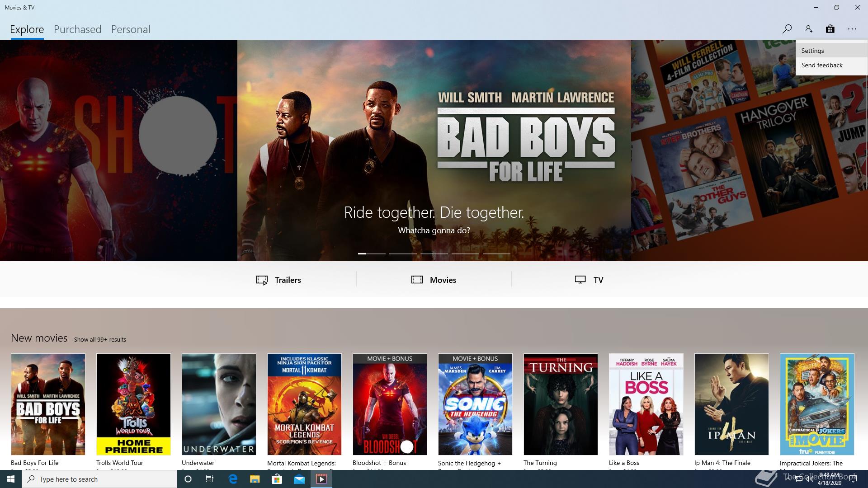The image size is (868, 488).
Task: Click Show all 99+ results link
Action: click(100, 339)
